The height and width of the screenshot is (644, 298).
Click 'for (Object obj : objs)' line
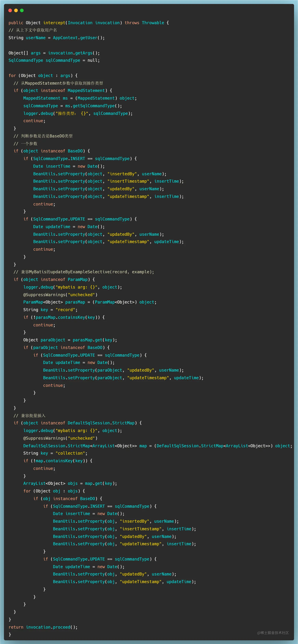coord(54,491)
